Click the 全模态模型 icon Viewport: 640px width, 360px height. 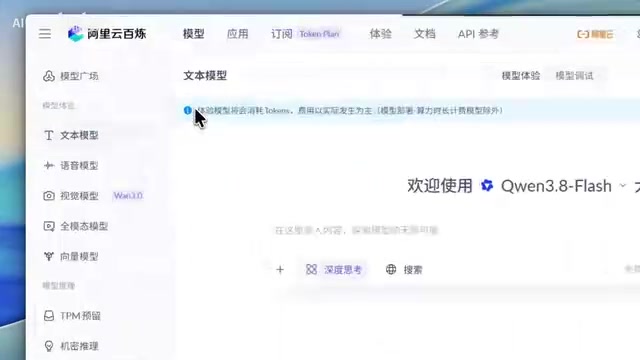pos(49,226)
